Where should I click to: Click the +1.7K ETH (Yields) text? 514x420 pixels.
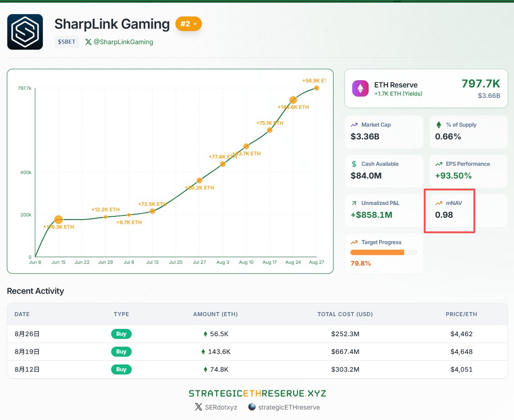tap(398, 94)
